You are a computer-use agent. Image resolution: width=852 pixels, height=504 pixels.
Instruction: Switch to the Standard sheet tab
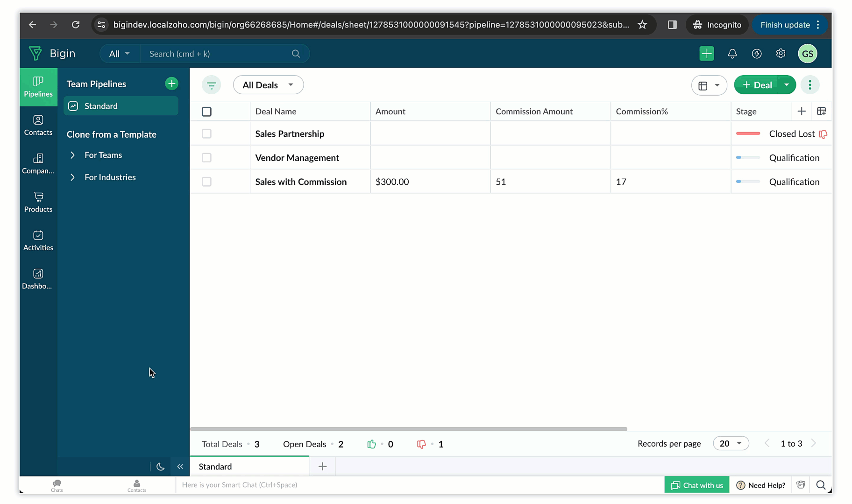click(x=249, y=467)
